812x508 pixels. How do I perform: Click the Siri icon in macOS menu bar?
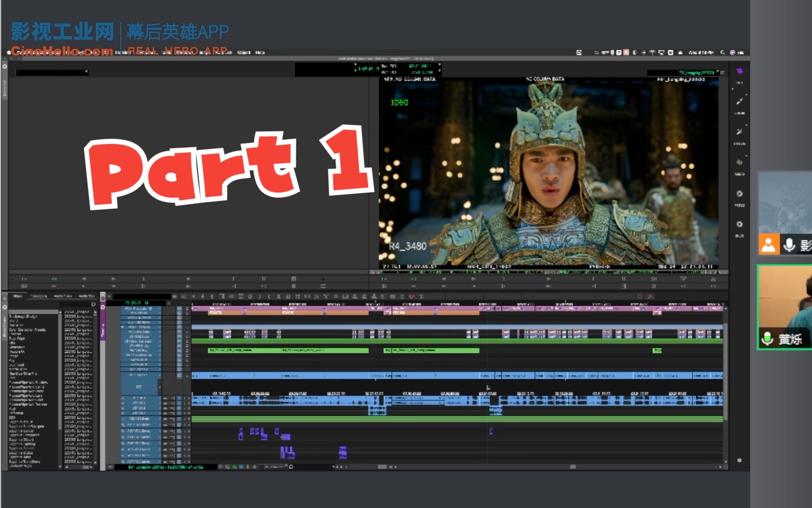tap(732, 52)
